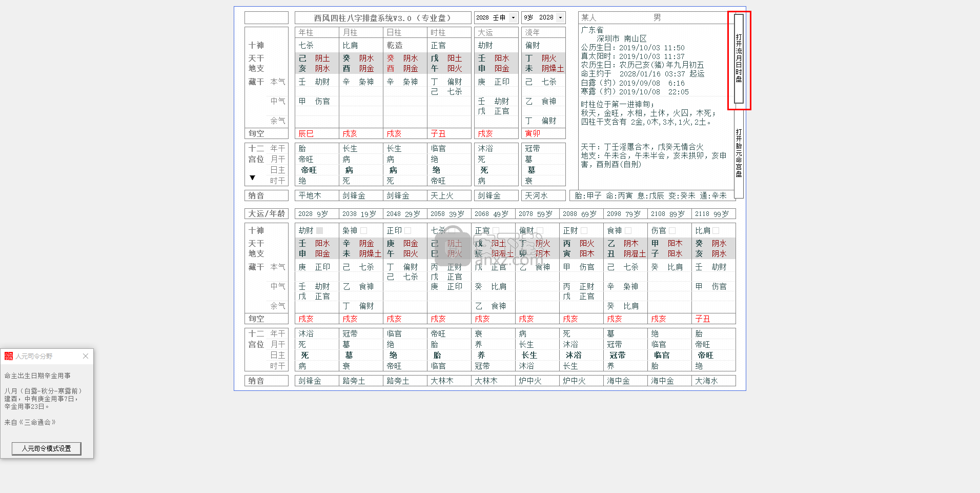Click the 日柱 column header
This screenshot has height=493, width=980.
[405, 32]
